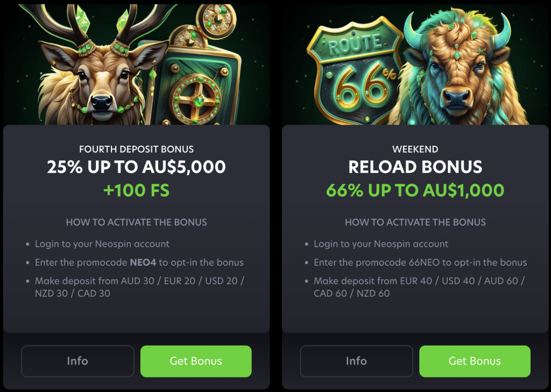Get the Weekend Reload Bonus

(475, 361)
